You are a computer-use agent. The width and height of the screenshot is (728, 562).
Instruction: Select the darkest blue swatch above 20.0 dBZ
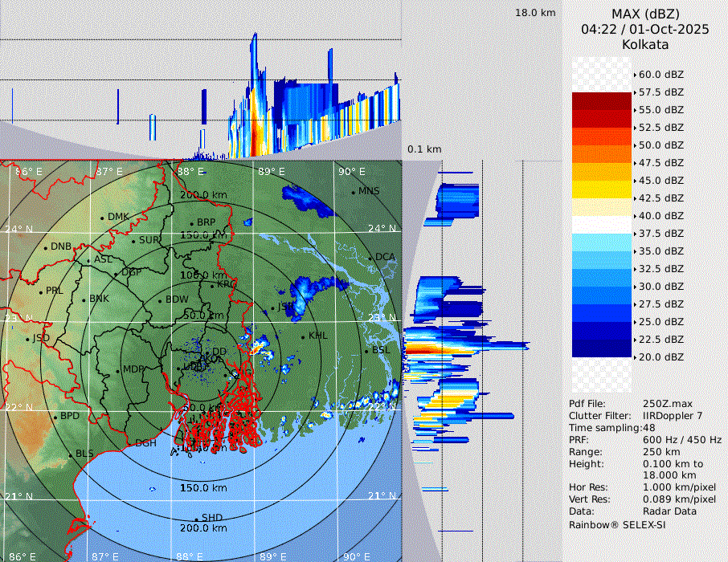click(x=602, y=348)
